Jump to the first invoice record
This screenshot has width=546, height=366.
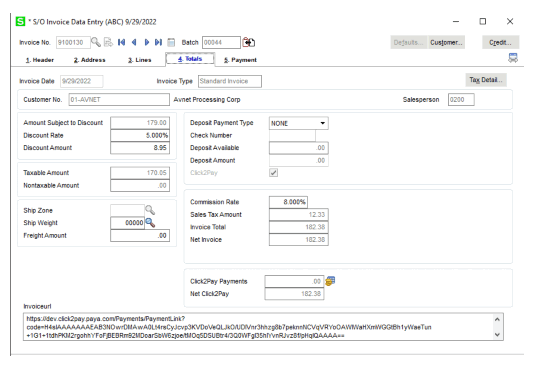point(121,42)
